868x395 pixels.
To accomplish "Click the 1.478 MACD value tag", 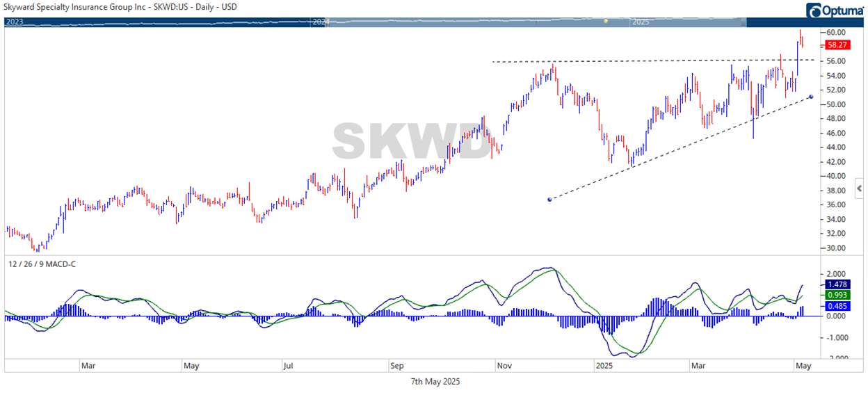I will 837,284.
